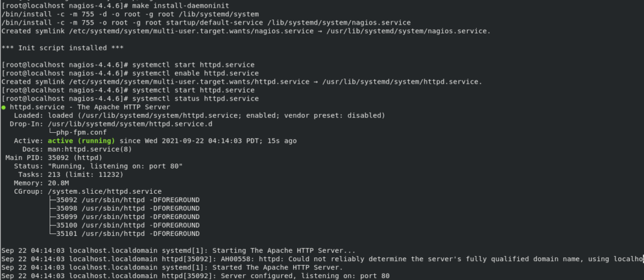Click the 'Running, listening on: port 80' status
Image resolution: width=644 pixels, height=280 pixels.
point(116,166)
